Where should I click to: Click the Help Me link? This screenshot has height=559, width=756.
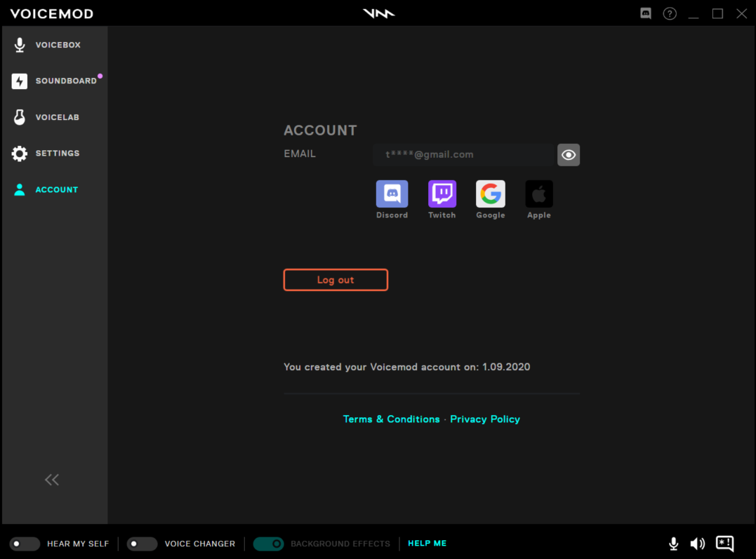click(x=427, y=543)
